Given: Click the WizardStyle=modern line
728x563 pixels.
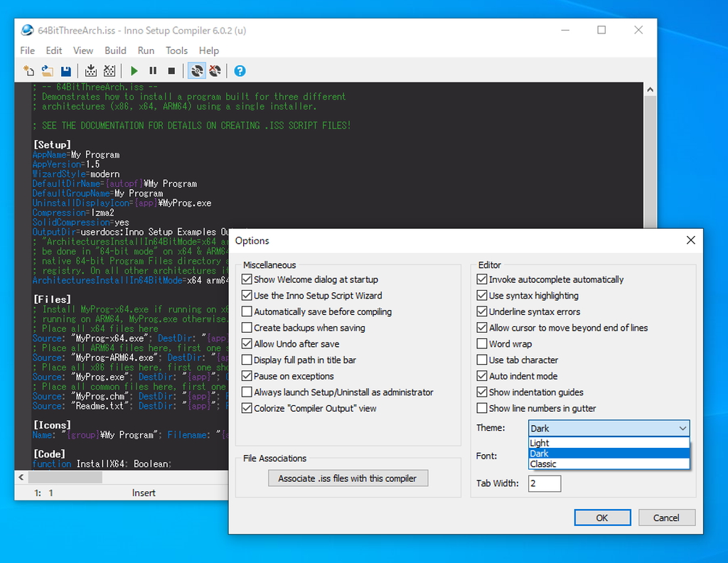Looking at the screenshot, I should [76, 174].
